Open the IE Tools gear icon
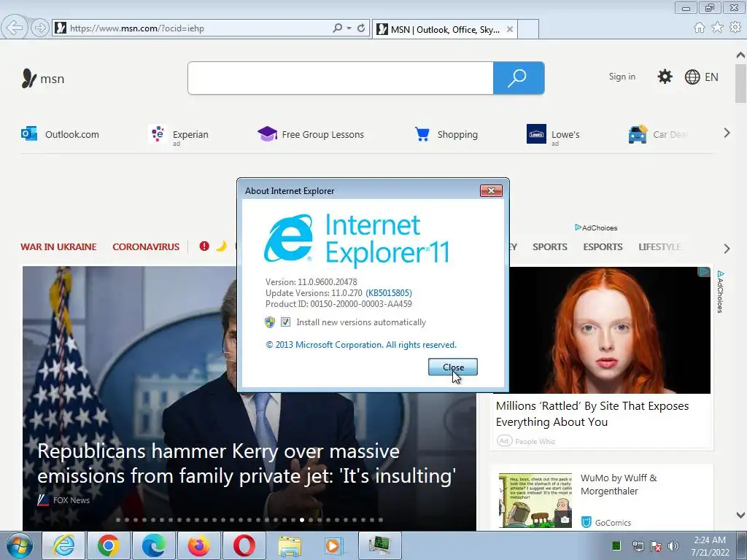This screenshot has width=747, height=560. click(735, 28)
